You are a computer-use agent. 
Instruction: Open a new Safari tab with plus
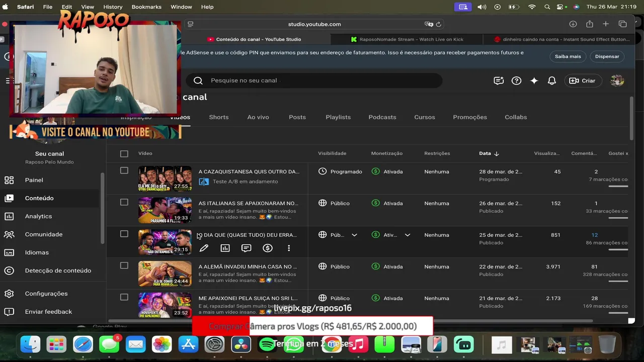click(x=606, y=24)
